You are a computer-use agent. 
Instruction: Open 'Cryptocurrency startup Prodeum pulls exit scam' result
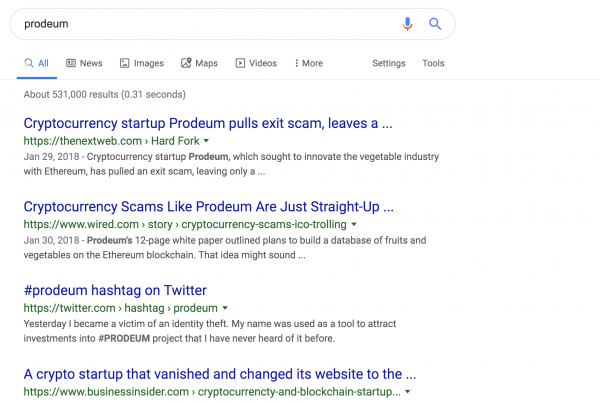click(208, 123)
